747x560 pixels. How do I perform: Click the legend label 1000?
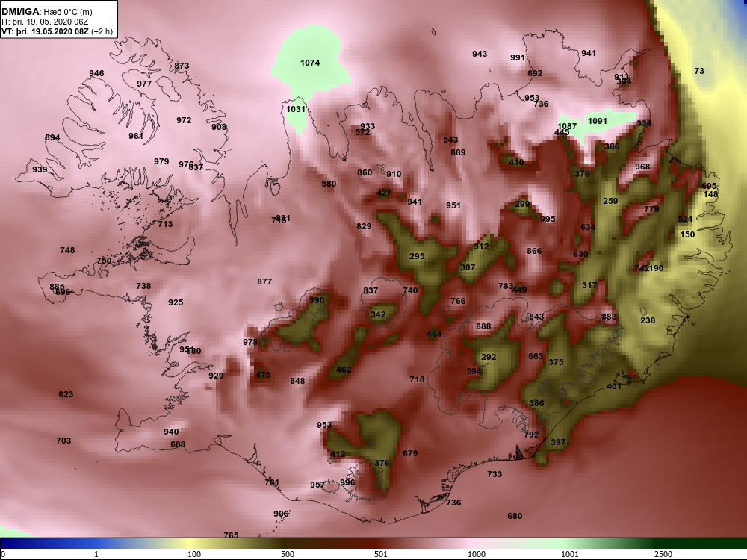(477, 554)
